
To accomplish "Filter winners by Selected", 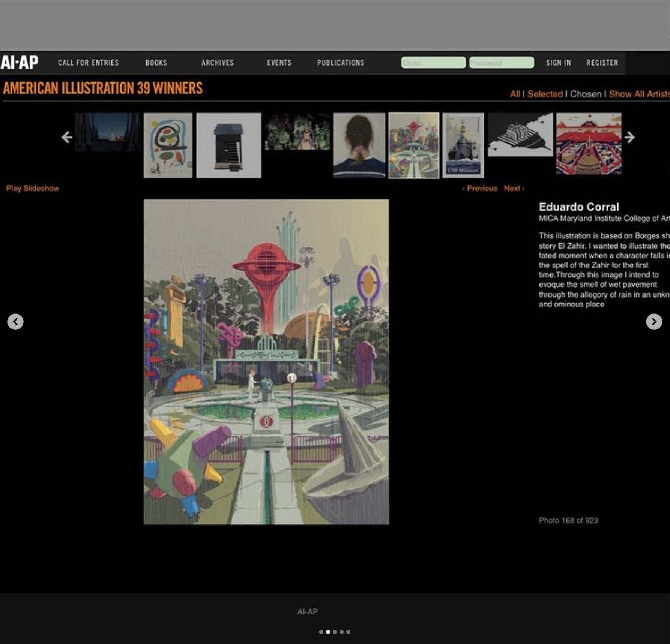I will 545,94.
